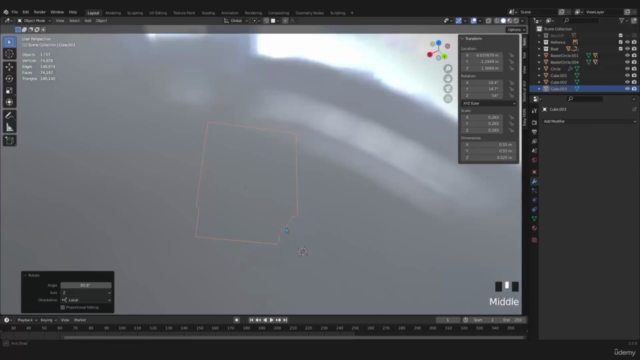This screenshot has width=640, height=360.
Task: Click the pin icon next to Cube.003
Action: pyautogui.click(x=634, y=109)
